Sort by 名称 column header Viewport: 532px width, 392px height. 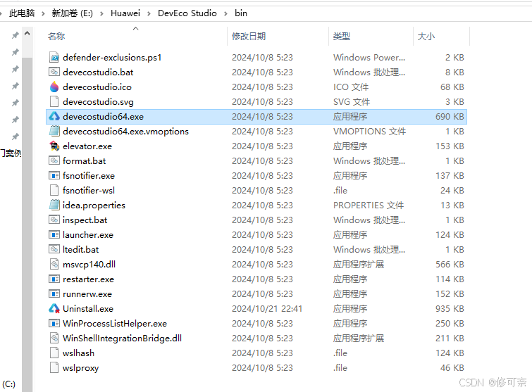[x=56, y=37]
